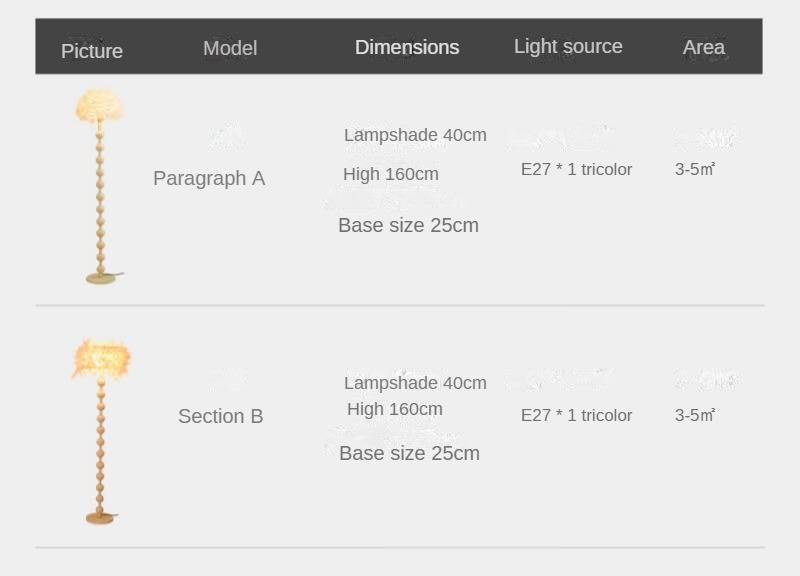Click the Paragraph A lamp's feather lampshade
The image size is (800, 576).
click(x=99, y=105)
